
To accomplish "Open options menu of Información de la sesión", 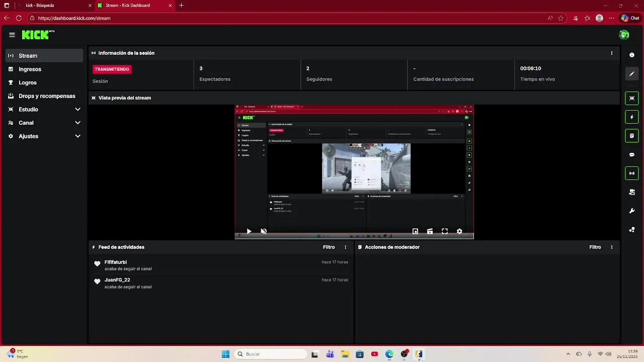I will point(612,53).
